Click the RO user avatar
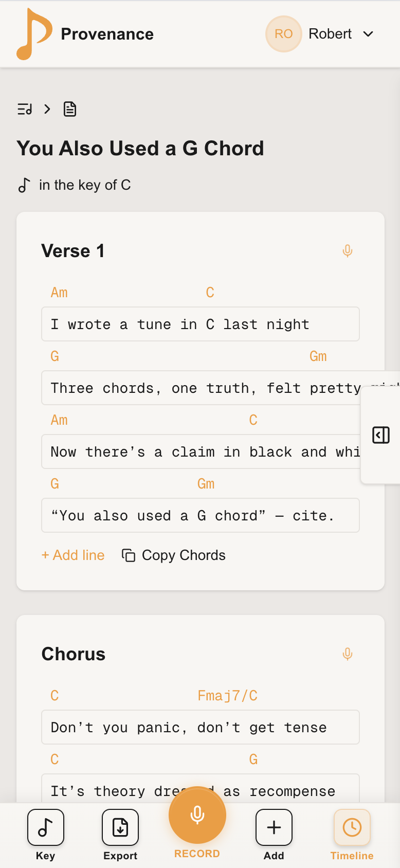The width and height of the screenshot is (400, 868). [283, 34]
